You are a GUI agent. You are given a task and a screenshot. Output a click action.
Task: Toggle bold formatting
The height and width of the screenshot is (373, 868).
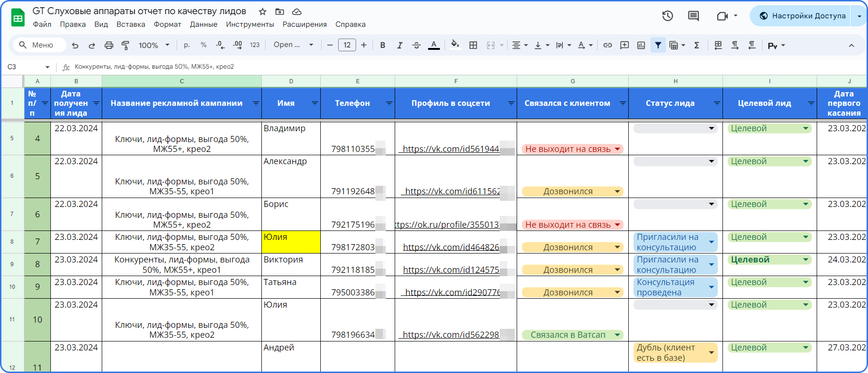(x=382, y=45)
